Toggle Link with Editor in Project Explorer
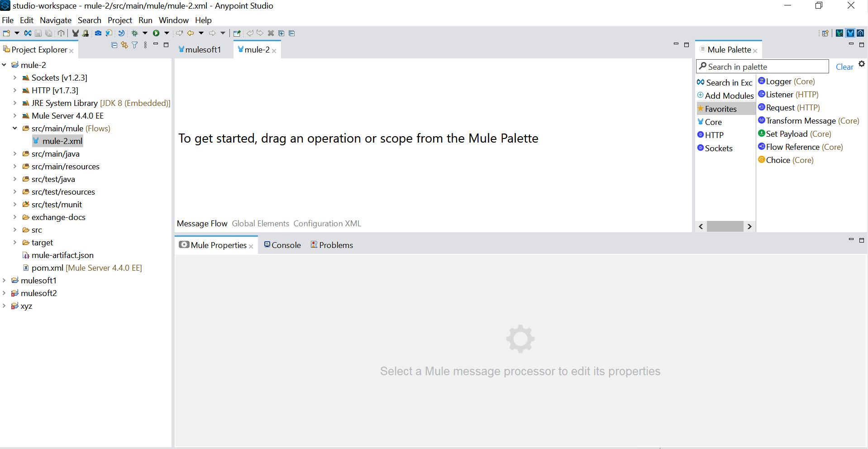The width and height of the screenshot is (868, 449). pyautogui.click(x=124, y=45)
